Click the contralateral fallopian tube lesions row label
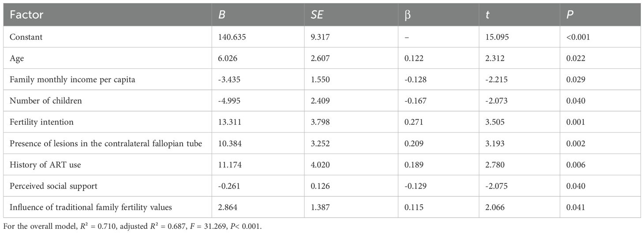The width and height of the screenshot is (644, 234). pos(105,143)
